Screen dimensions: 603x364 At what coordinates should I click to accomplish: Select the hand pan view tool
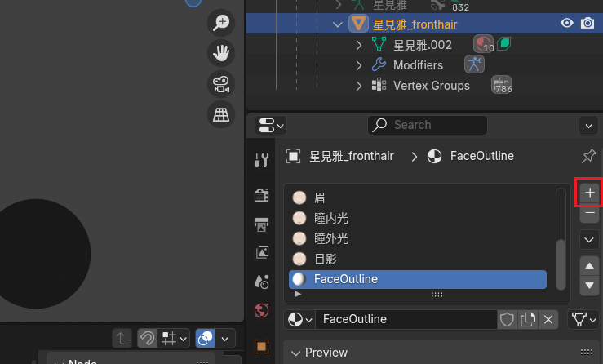(220, 54)
